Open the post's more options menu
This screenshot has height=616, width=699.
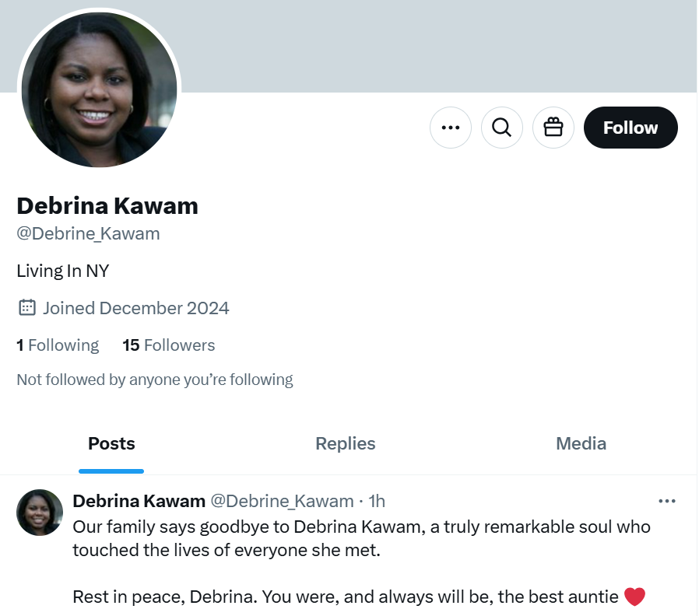(667, 501)
